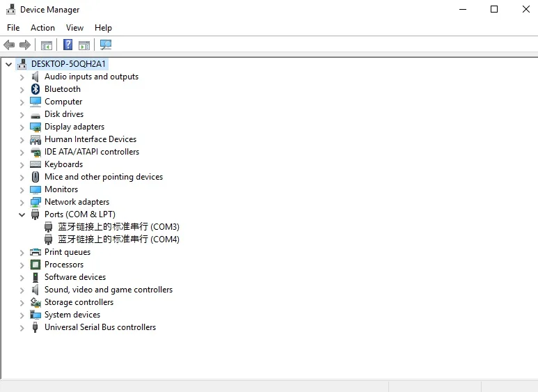Expand the Keyboards category
538x392 pixels.
click(22, 165)
